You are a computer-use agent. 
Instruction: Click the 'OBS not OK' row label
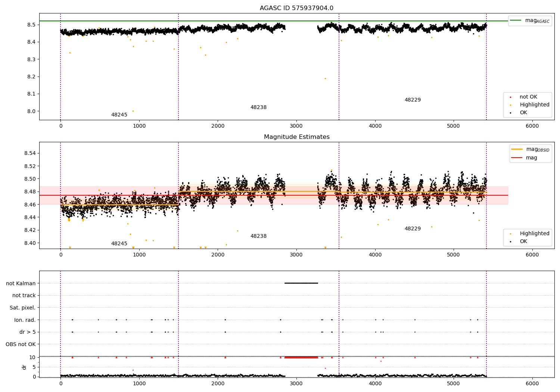[x=21, y=344]
